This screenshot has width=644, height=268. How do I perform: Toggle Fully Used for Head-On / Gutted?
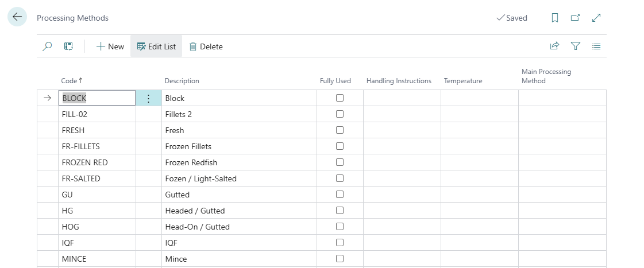[x=340, y=226]
